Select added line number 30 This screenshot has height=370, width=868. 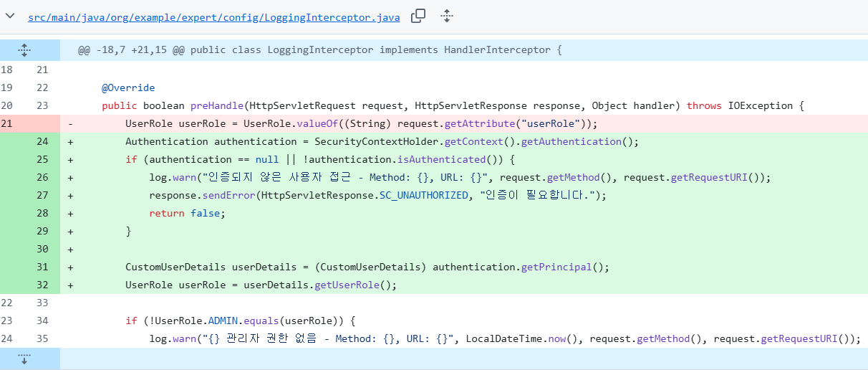click(x=42, y=249)
